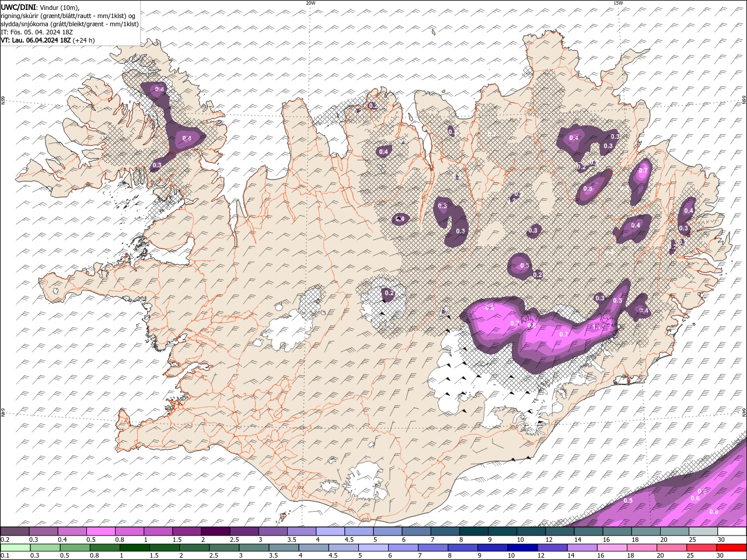
Task: Select the palest green 0.1–0.3 rain scale swatch
Action: coord(15,548)
